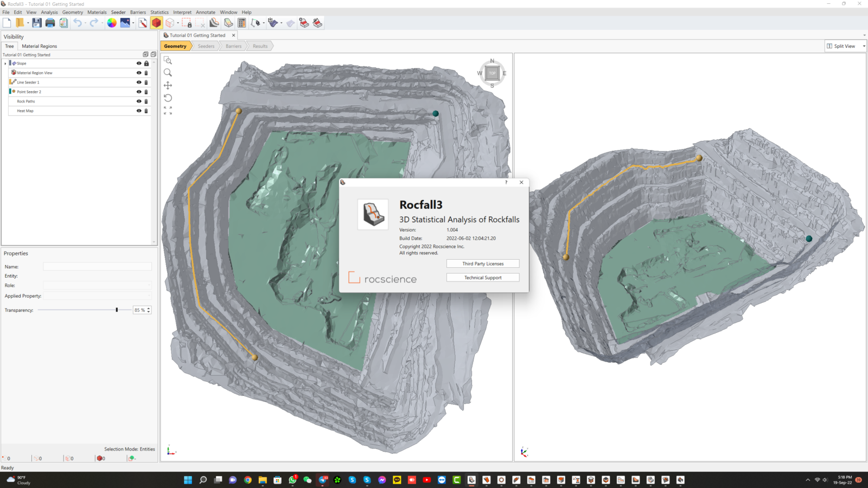Open dropdown arrow next to seeder pen icon
The image size is (868, 488).
(264, 23)
